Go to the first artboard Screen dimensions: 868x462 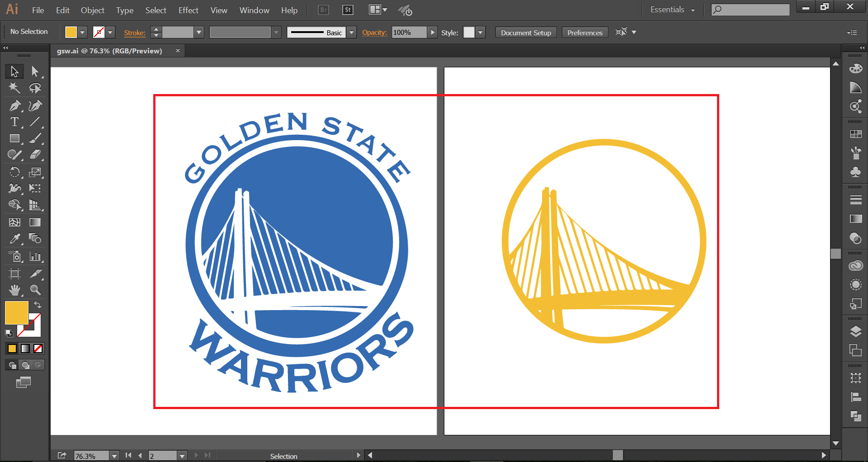(x=128, y=455)
